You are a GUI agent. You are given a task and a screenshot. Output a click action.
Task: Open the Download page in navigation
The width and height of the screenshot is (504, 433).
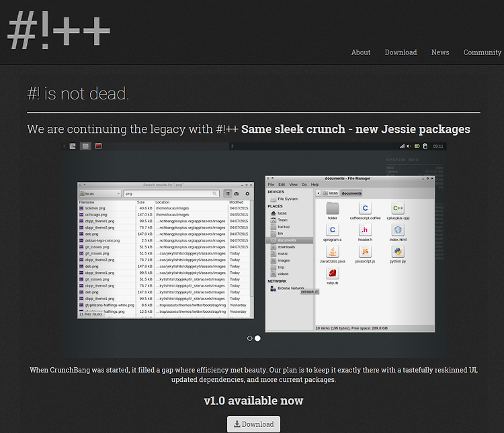pyautogui.click(x=401, y=52)
